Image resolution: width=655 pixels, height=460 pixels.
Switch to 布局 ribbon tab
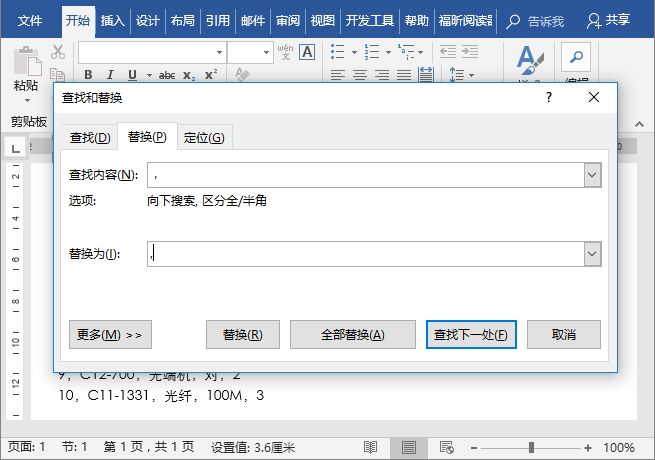click(183, 20)
